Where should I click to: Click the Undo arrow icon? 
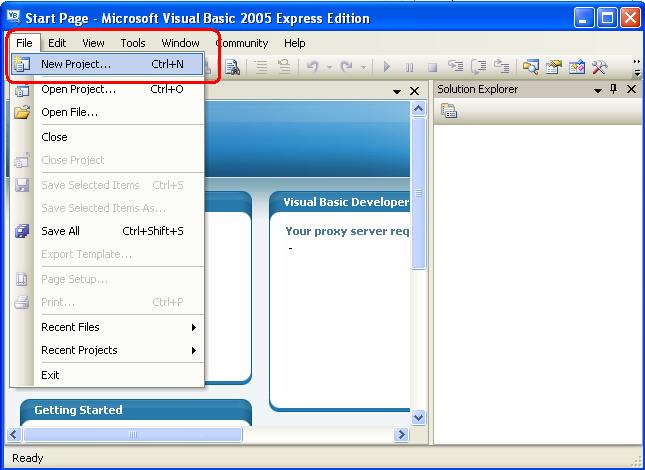313,66
